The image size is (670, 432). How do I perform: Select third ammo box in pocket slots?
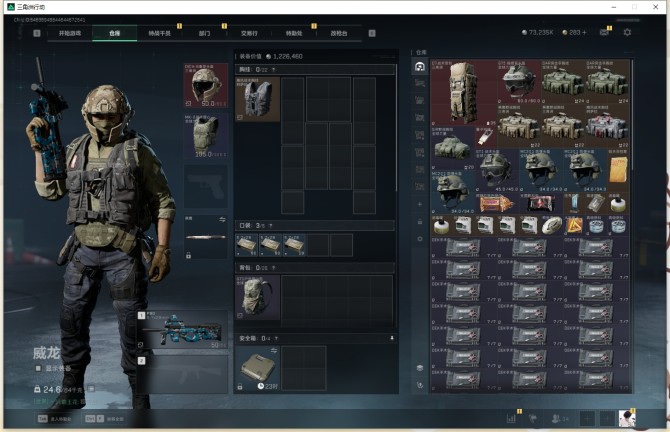pyautogui.click(x=294, y=245)
